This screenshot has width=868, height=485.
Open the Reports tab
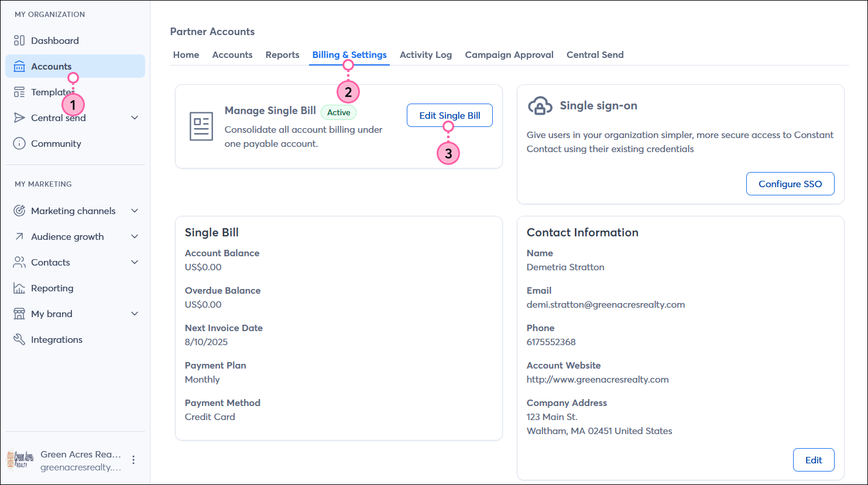coord(282,54)
